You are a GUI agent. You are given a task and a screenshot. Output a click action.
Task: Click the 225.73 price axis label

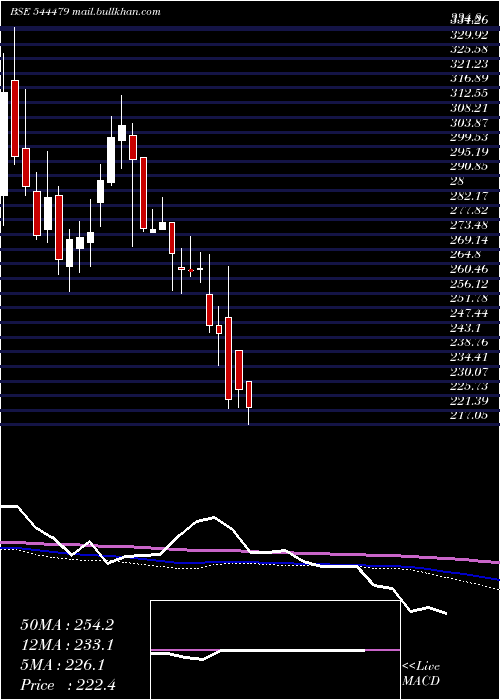point(468,386)
